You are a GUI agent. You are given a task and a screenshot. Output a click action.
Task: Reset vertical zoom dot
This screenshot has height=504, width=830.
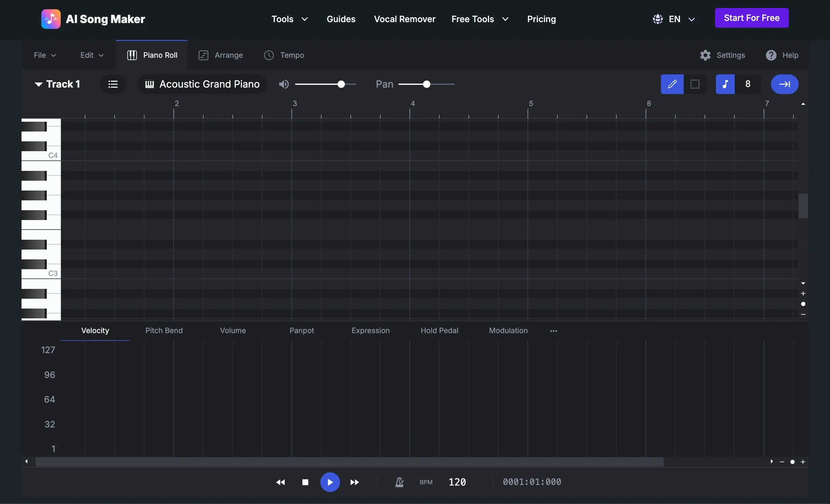coord(803,304)
